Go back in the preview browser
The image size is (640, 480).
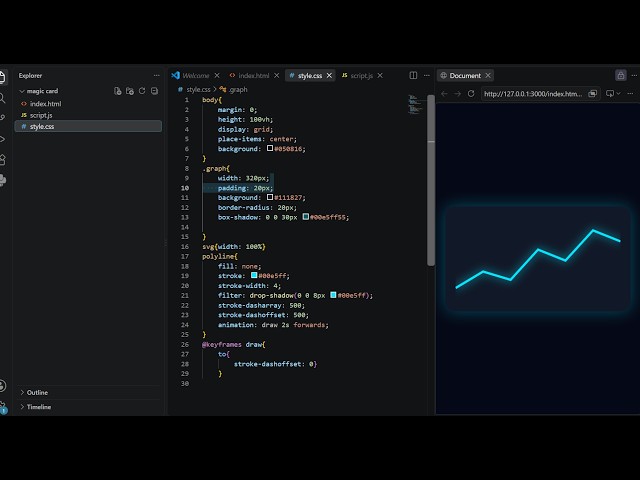point(444,94)
